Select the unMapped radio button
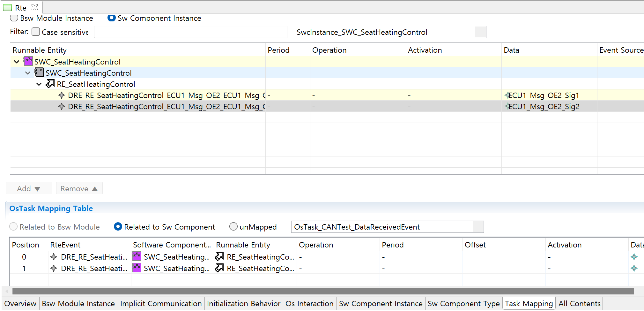 pyautogui.click(x=233, y=226)
